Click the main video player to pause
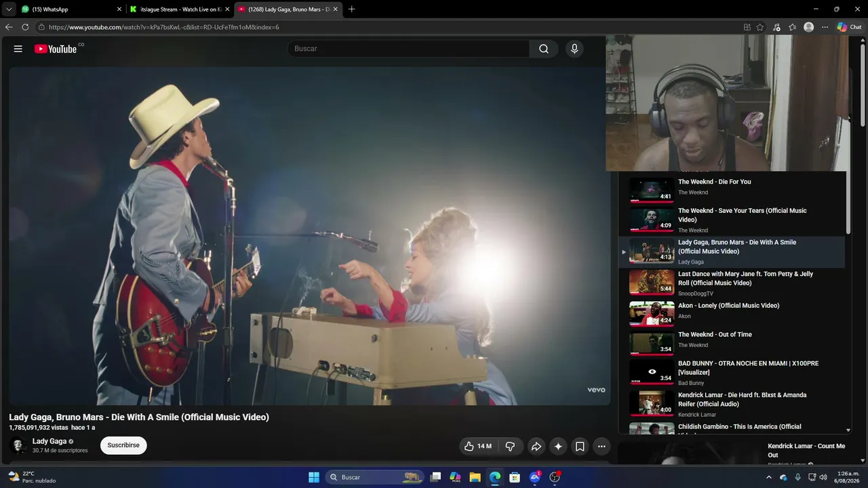 click(309, 236)
